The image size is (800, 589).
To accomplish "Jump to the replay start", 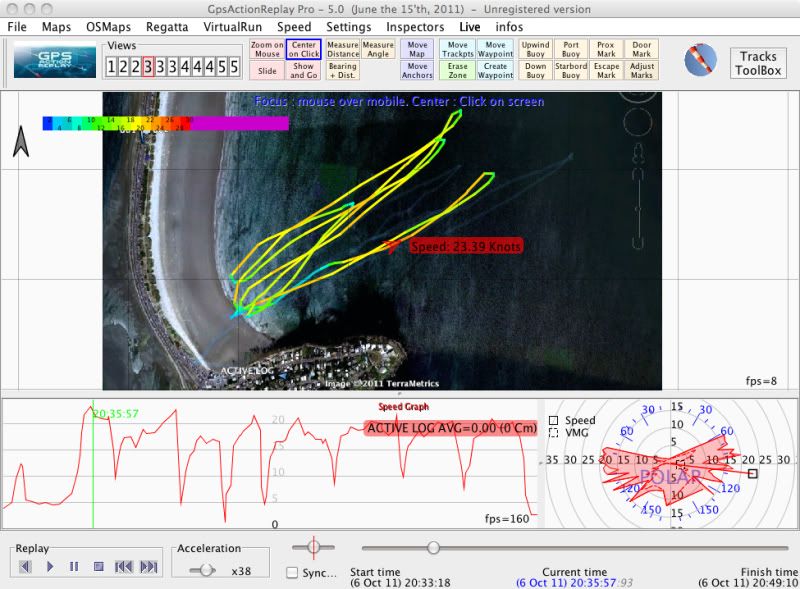I will (123, 567).
